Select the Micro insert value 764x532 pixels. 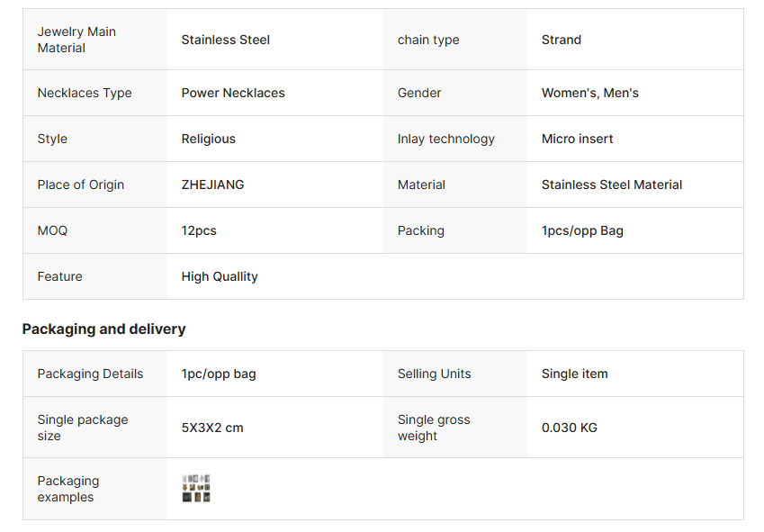578,139
